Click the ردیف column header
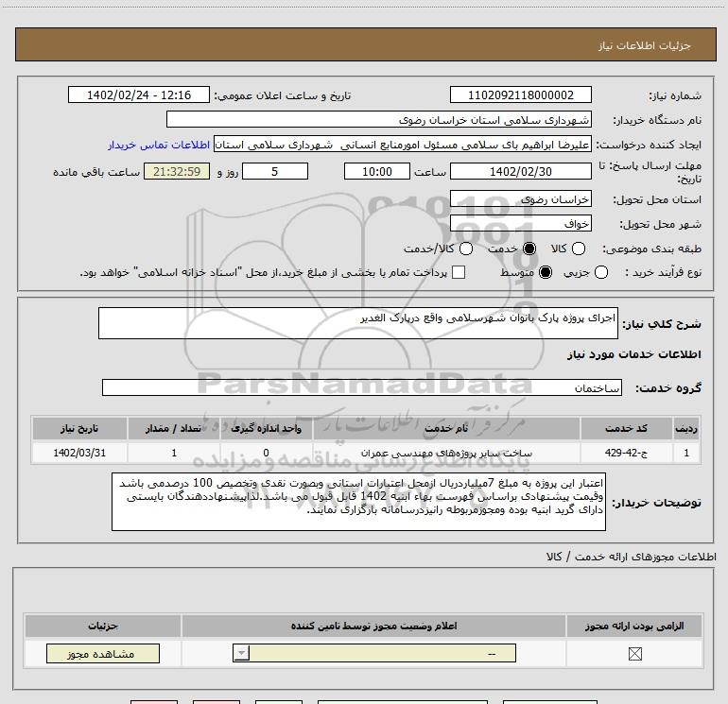The height and width of the screenshot is (704, 728). [x=686, y=428]
